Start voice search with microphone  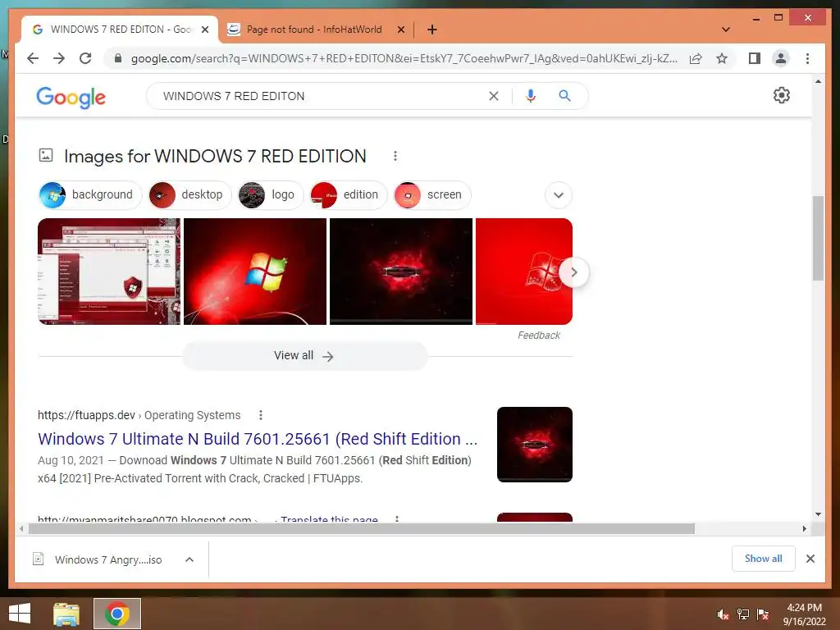531,96
